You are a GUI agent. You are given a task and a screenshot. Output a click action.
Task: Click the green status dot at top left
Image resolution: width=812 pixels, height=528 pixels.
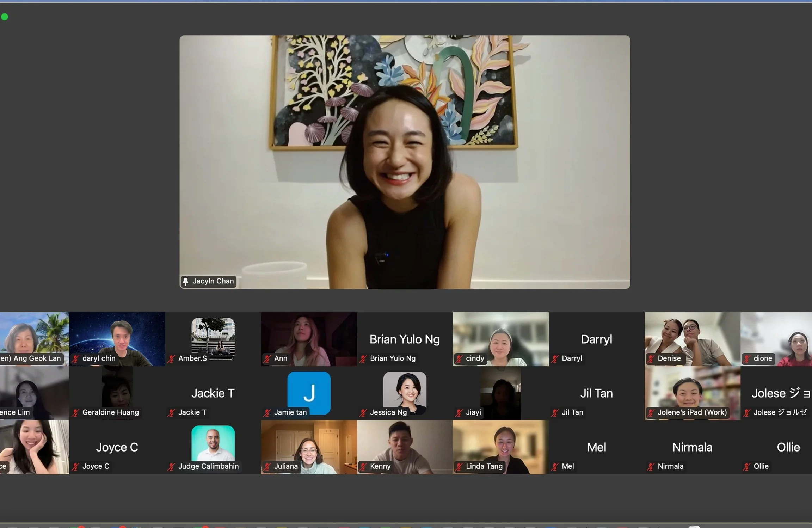click(x=5, y=17)
